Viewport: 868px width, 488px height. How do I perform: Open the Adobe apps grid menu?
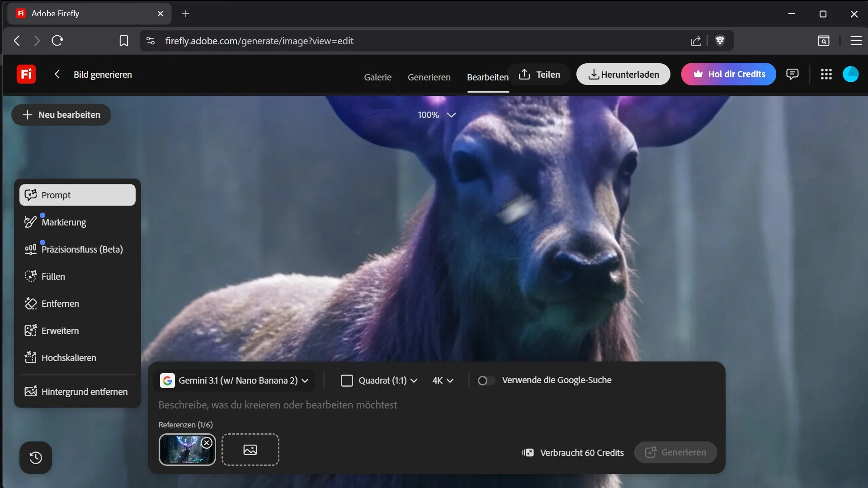pyautogui.click(x=826, y=74)
